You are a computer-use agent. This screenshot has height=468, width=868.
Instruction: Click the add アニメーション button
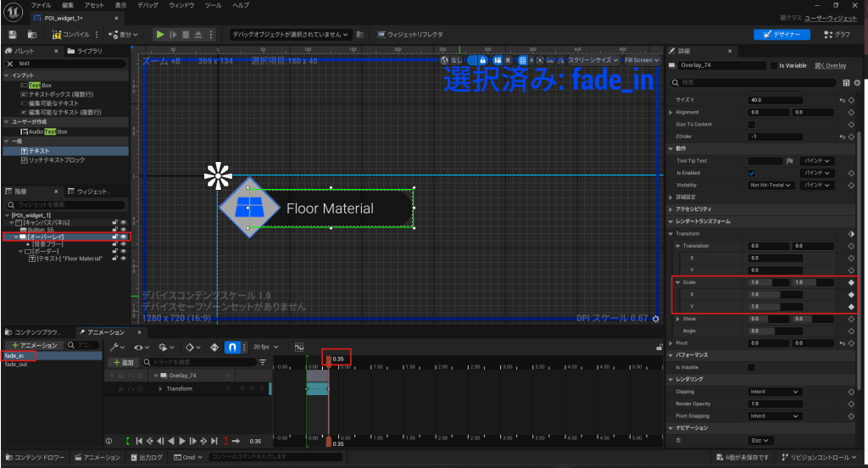[x=33, y=345]
